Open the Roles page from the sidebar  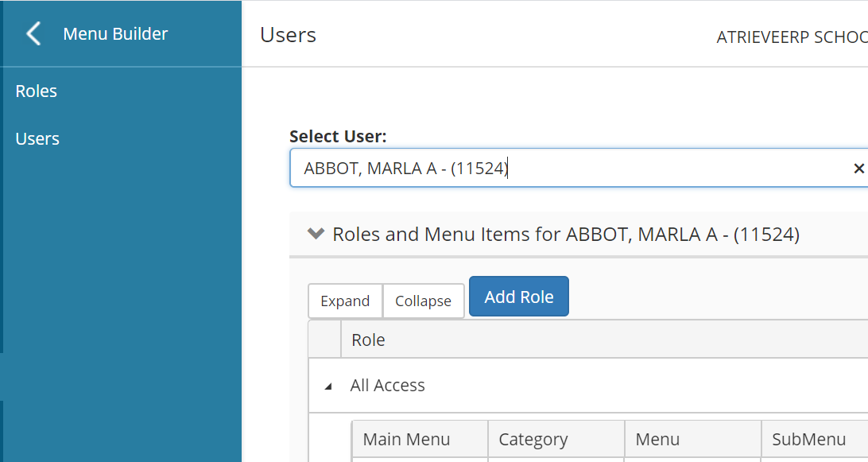point(37,91)
